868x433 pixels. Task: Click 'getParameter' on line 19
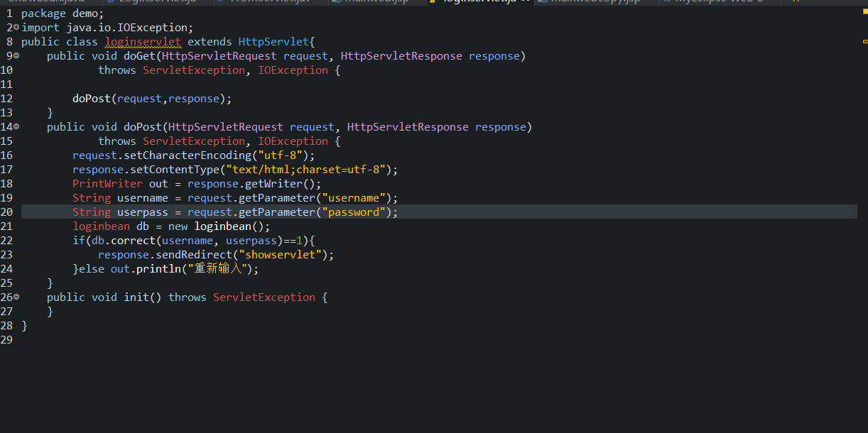[277, 198]
